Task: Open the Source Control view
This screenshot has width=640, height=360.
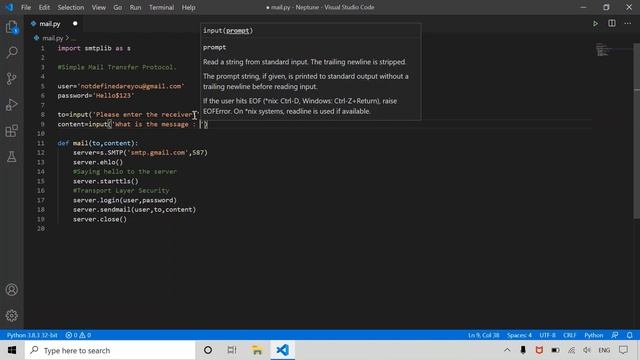Action: 12,78
